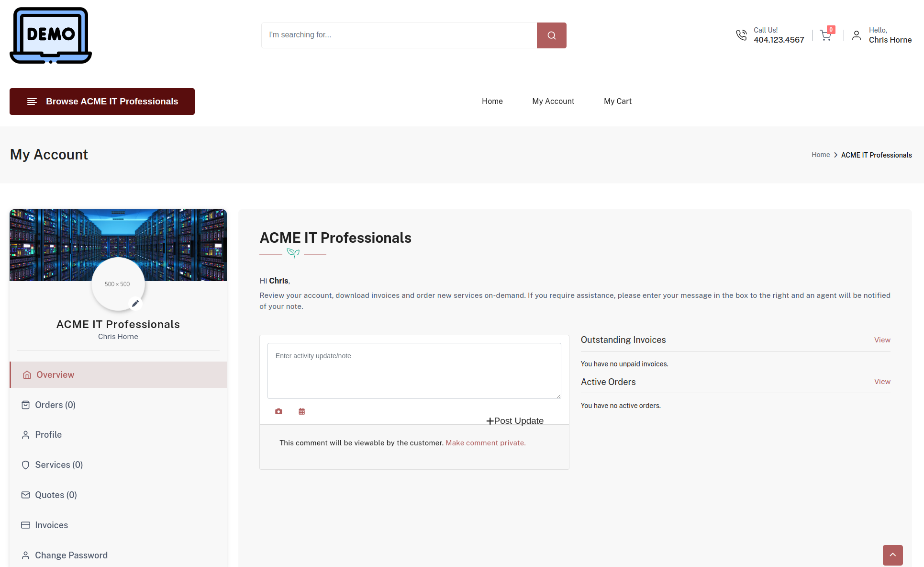This screenshot has height=567, width=924.
Task: Click the phone call icon
Action: click(x=741, y=35)
